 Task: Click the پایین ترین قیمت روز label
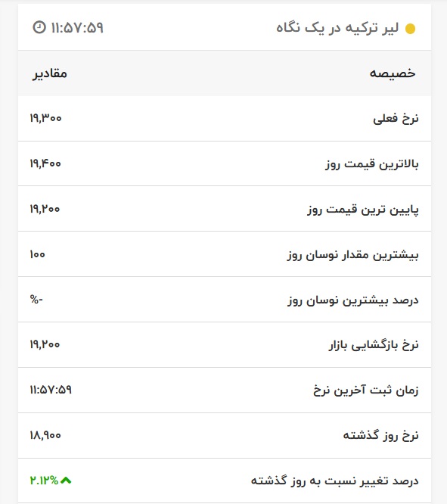tap(363, 210)
